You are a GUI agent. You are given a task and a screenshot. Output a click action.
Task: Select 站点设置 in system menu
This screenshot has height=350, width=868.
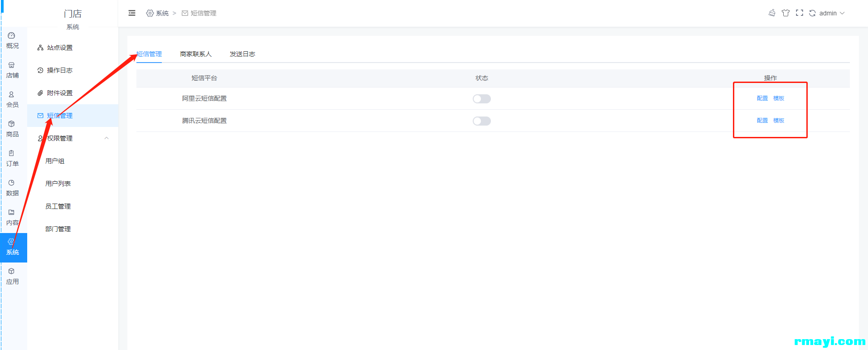point(59,48)
